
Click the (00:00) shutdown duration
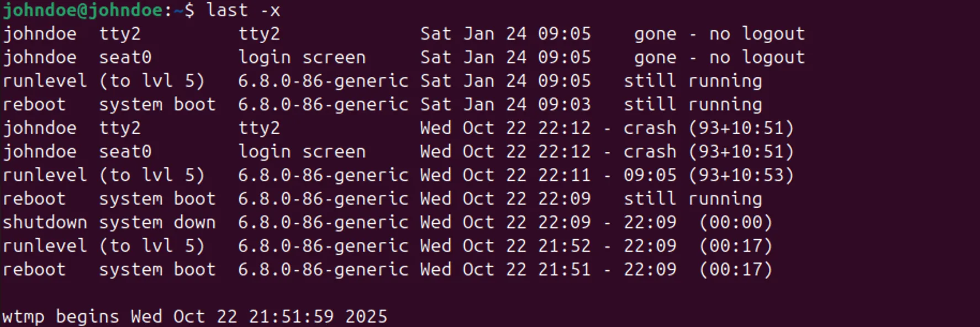[735, 222]
